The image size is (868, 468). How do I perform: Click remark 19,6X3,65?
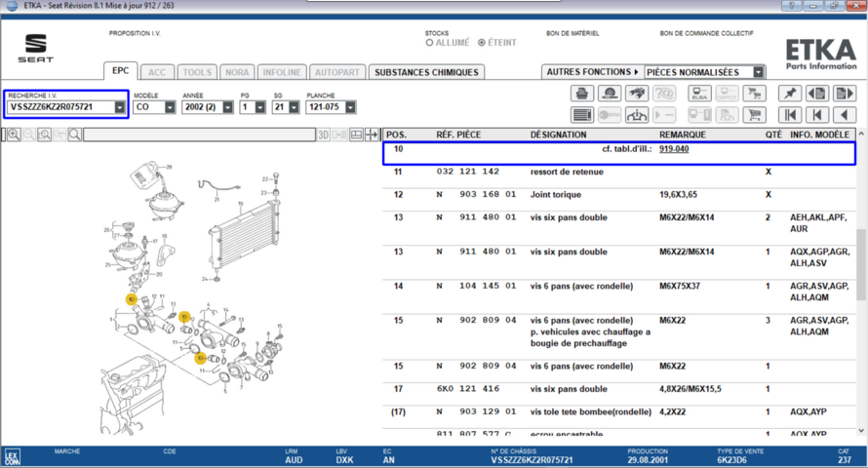678,195
